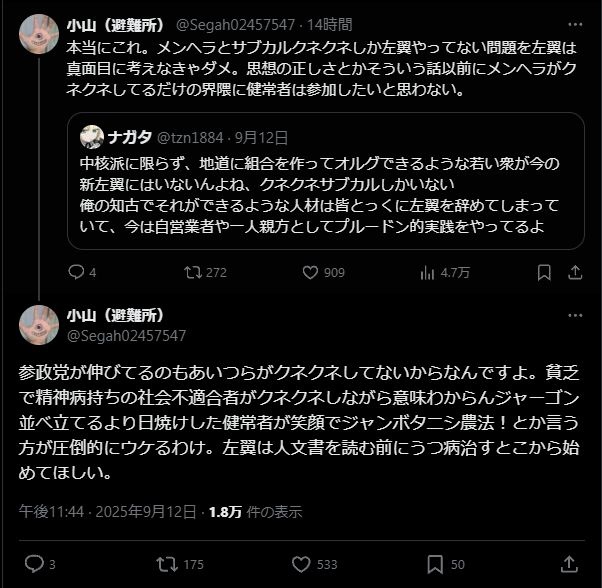The height and width of the screenshot is (588, 602).
Task: Open the second 小山（避難所） avatar in main tweet
Action: (x=39, y=325)
